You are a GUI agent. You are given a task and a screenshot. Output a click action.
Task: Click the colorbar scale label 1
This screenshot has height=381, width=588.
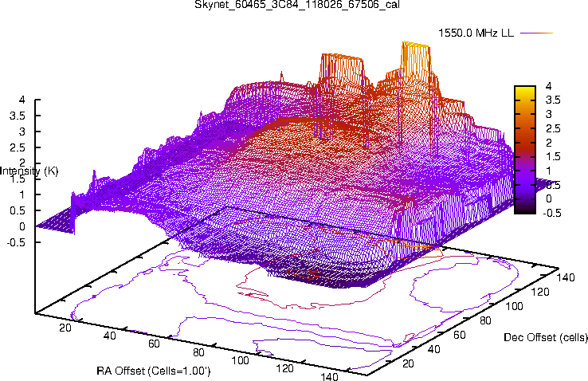549,171
